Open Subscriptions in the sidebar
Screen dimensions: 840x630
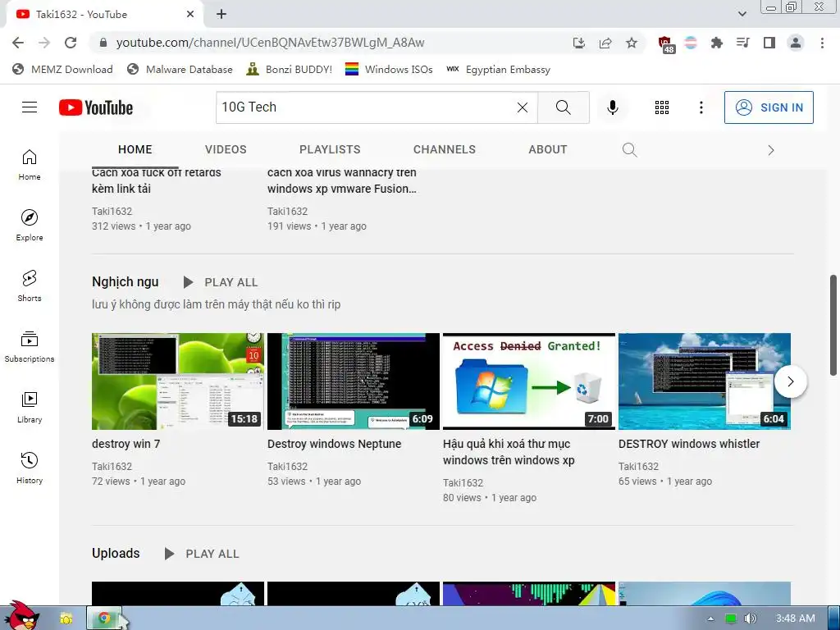[x=30, y=347]
